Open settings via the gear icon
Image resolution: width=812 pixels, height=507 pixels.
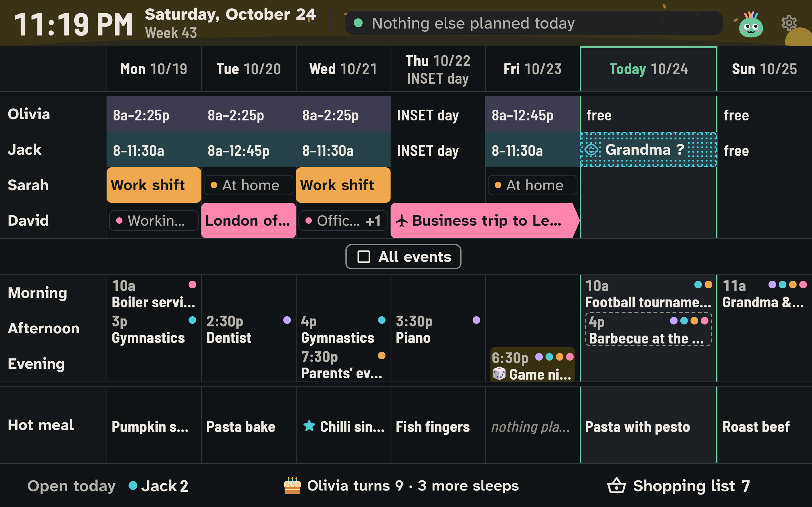pyautogui.click(x=789, y=23)
